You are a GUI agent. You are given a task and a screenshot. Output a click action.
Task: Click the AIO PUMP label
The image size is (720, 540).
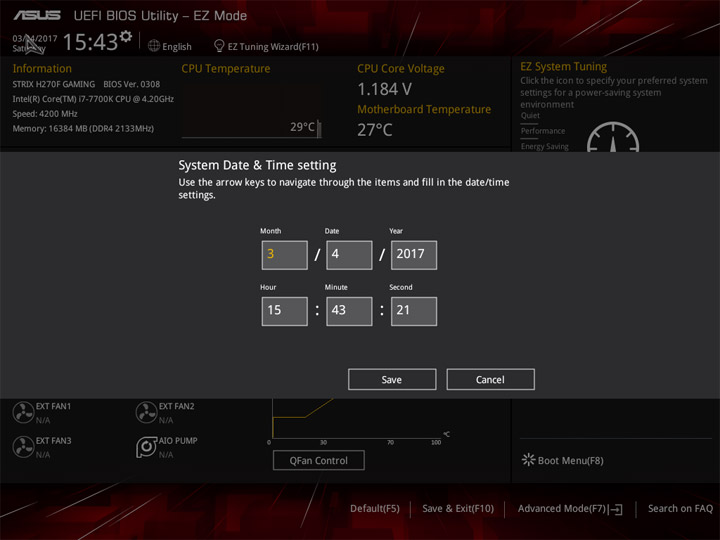[178, 441]
